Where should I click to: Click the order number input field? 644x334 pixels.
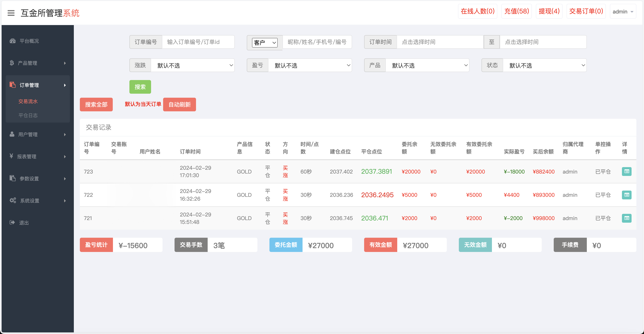[x=198, y=42]
